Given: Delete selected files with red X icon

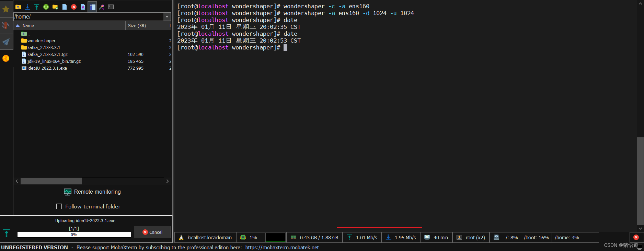Looking at the screenshot, I should pos(74,7).
